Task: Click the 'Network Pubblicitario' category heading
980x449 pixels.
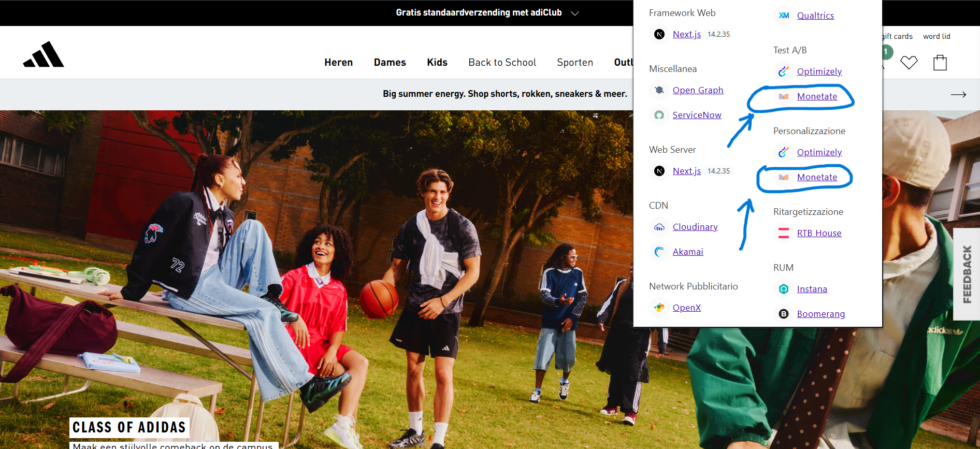Action: pyautogui.click(x=694, y=286)
